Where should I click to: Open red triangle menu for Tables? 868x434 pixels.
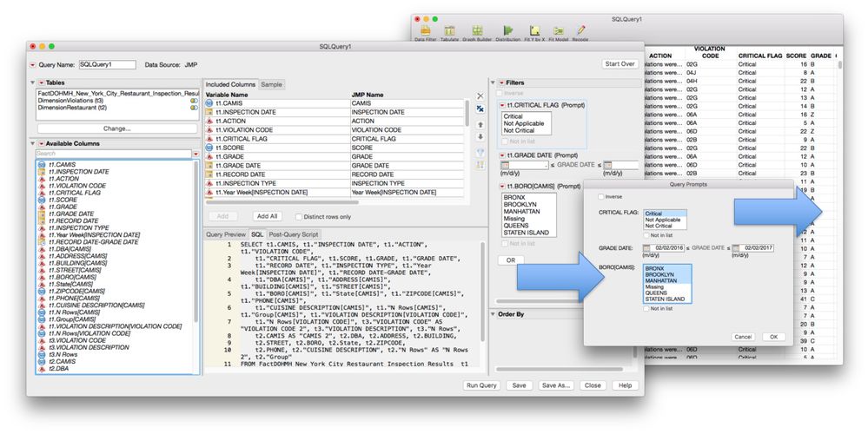42,83
